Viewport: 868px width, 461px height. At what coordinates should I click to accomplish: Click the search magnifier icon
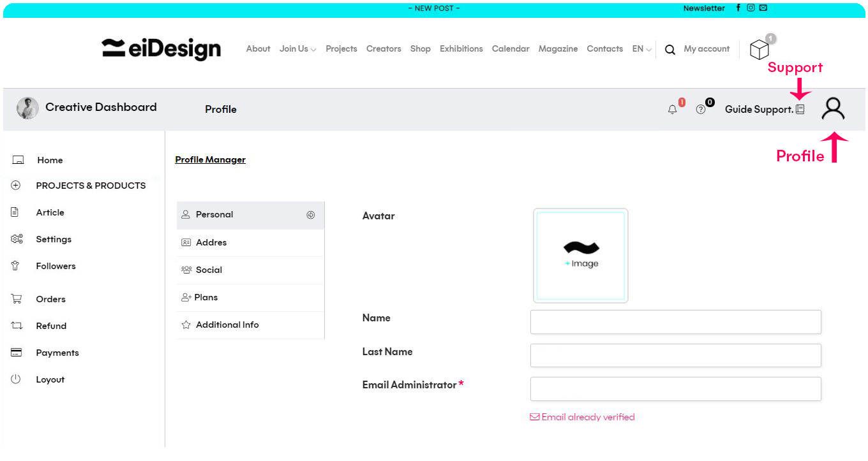[x=670, y=50]
